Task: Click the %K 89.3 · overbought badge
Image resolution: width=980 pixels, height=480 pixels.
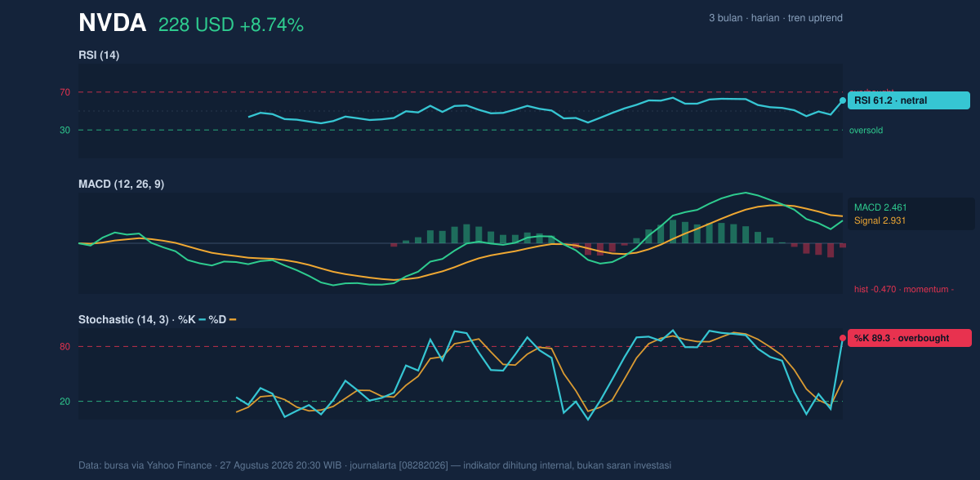Action: [910, 338]
